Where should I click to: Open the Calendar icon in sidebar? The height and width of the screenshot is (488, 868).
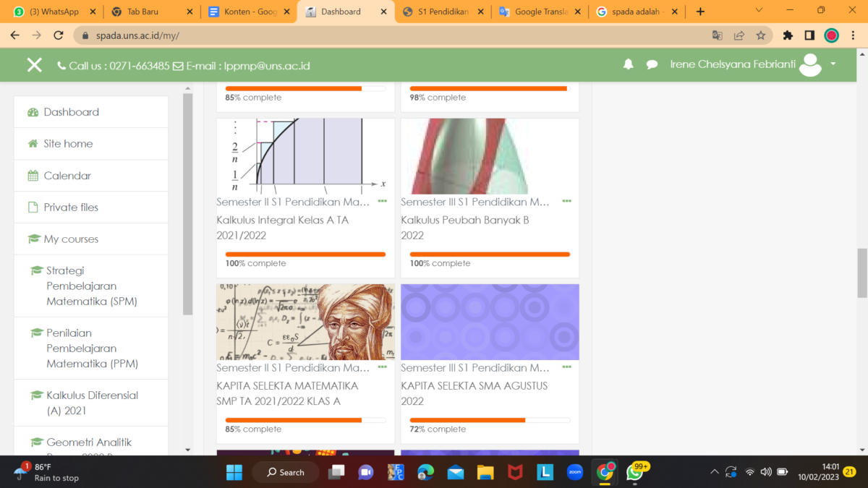[32, 175]
